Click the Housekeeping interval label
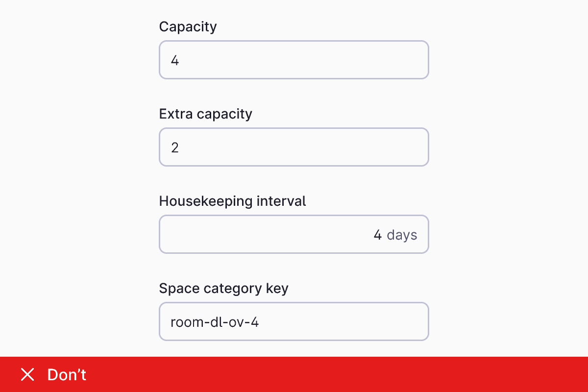Image resolution: width=588 pixels, height=392 pixels. [232, 201]
